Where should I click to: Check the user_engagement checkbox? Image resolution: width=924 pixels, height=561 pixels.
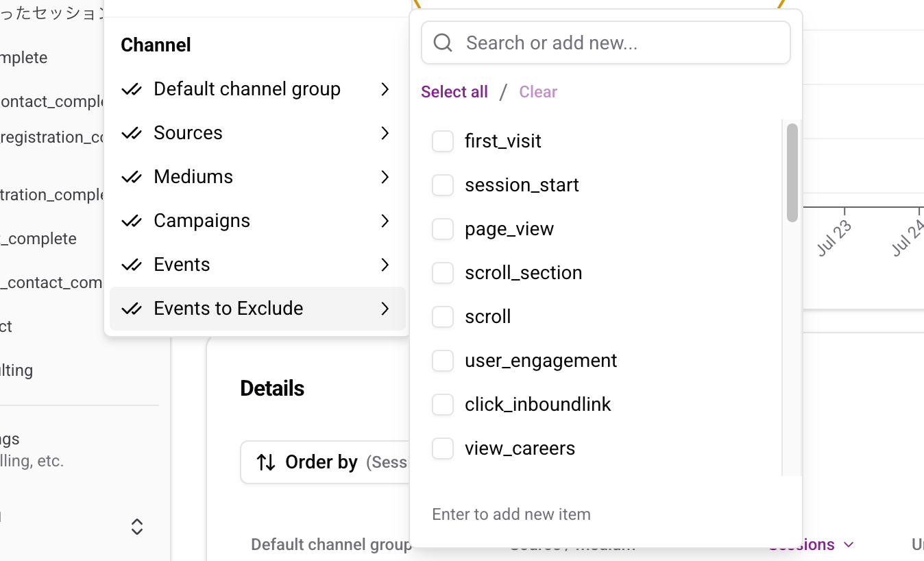(443, 361)
